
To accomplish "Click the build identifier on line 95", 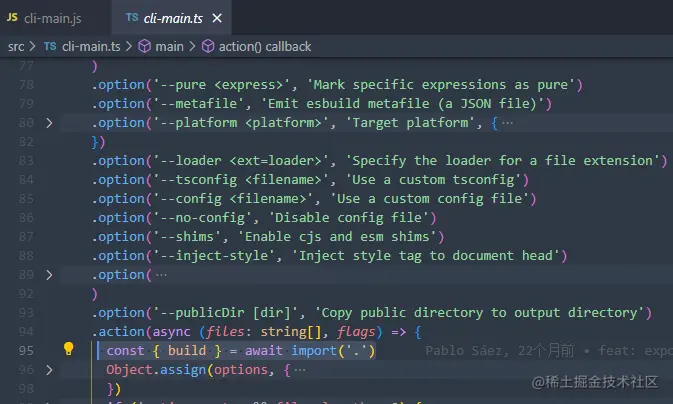I will pos(187,351).
